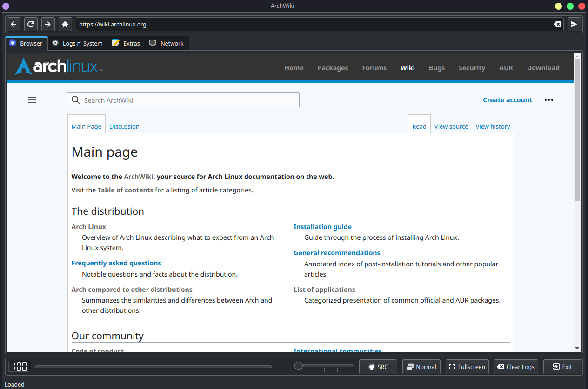
Task: Load the URL with the go arrow
Action: (x=574, y=24)
